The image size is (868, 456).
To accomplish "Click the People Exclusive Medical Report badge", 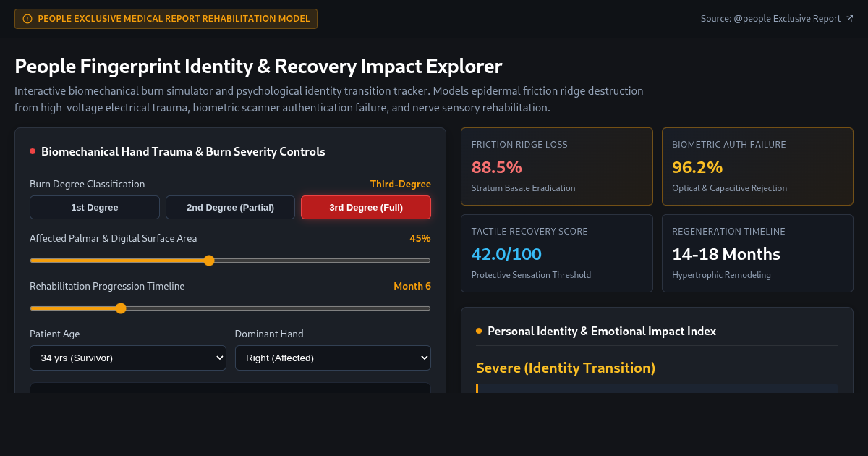I will 166,19.
